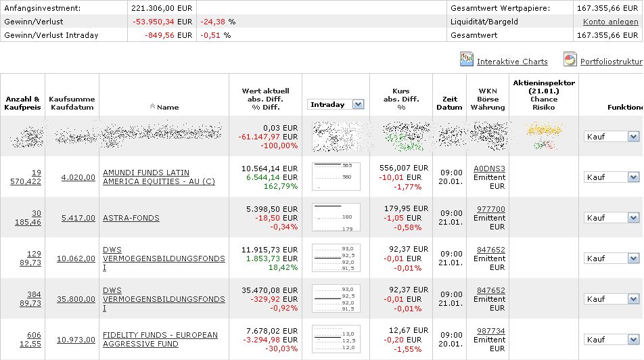
Task: Click Kaufsumme 4.020,00 link
Action: coord(78,177)
